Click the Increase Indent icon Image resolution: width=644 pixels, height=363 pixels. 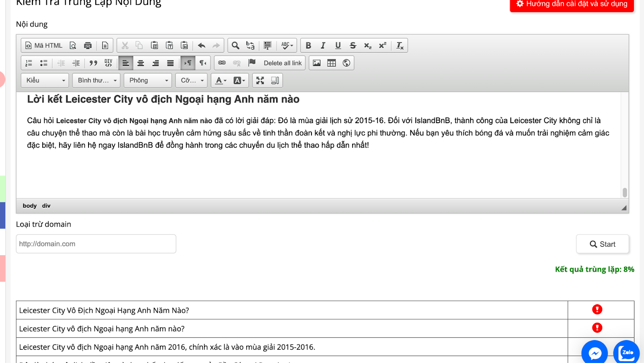(x=76, y=63)
